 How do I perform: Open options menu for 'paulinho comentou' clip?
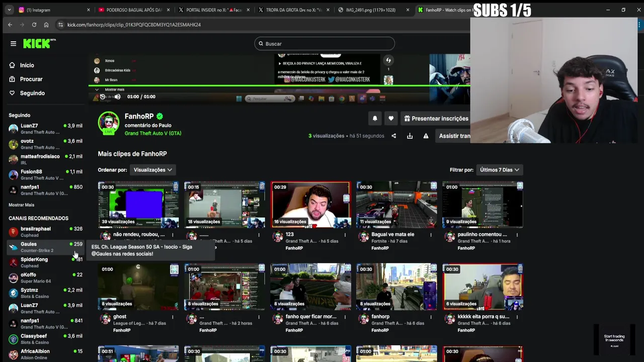(517, 235)
